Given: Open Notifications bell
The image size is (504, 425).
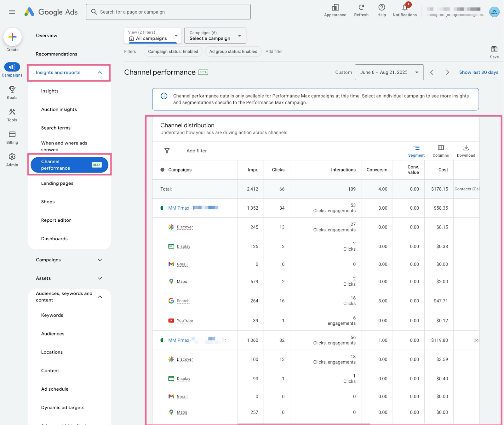Looking at the screenshot, I should (x=405, y=10).
